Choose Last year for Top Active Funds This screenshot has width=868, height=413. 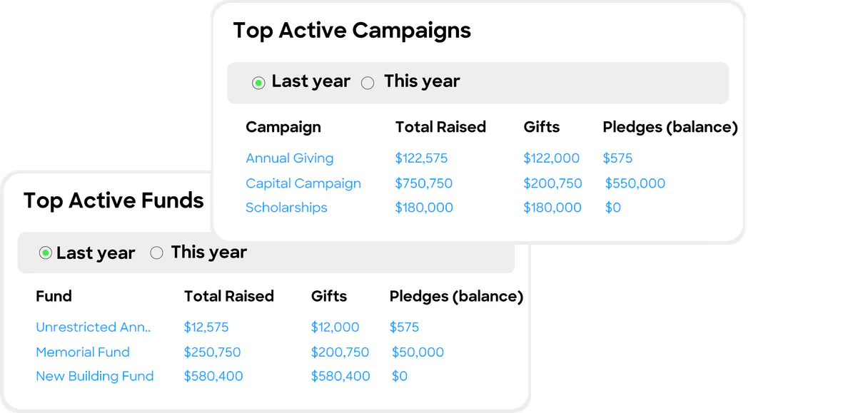click(46, 253)
